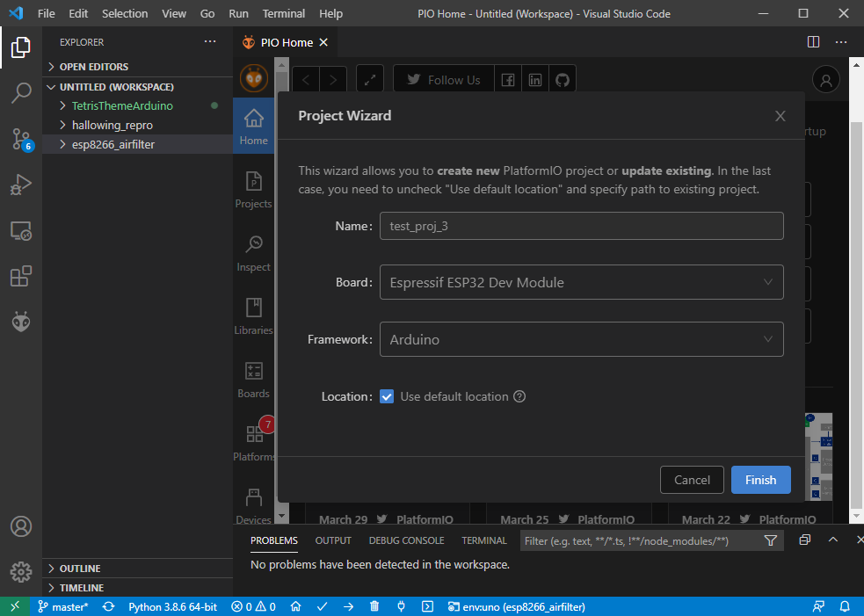Image resolution: width=864 pixels, height=616 pixels.
Task: Open the Libraries panel in PIO sidebar
Action: [253, 315]
